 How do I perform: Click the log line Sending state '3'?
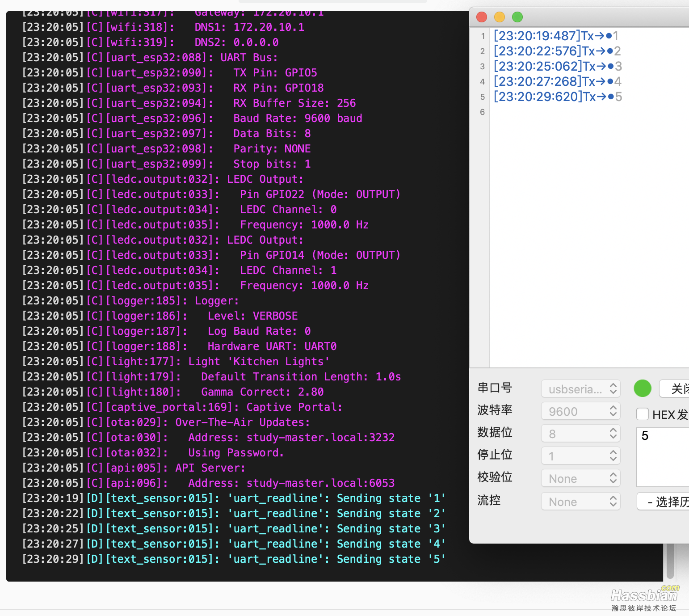[x=234, y=528]
